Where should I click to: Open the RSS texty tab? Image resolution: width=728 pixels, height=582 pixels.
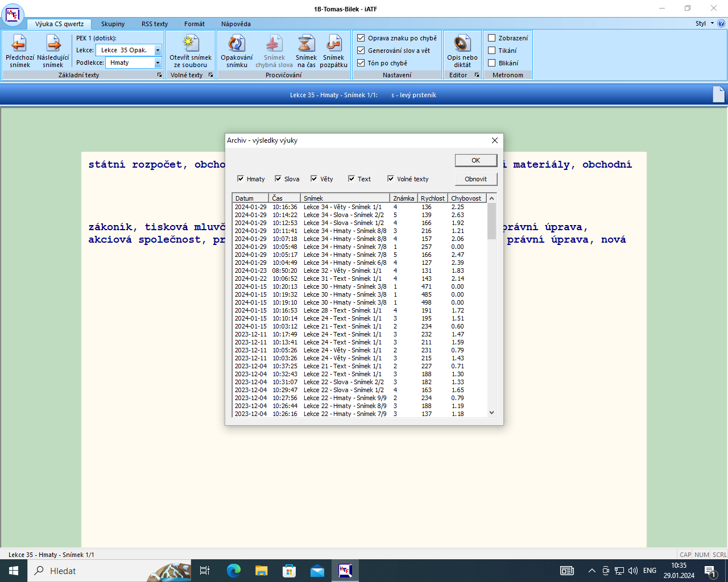[155, 24]
